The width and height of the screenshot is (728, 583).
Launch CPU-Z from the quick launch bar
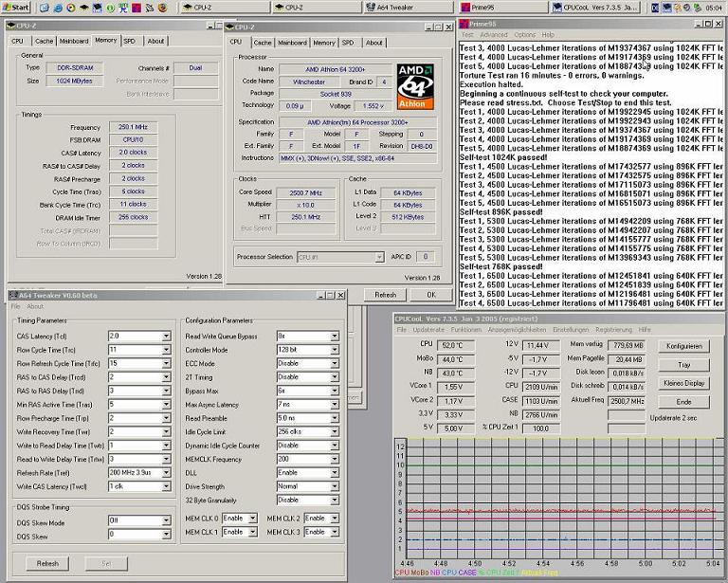pos(84,8)
